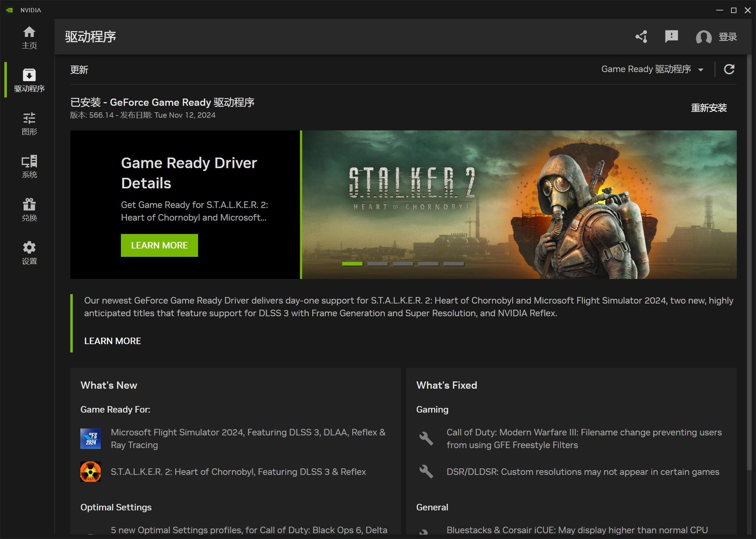
Task: Click the LEARN MORE banner button
Action: point(159,245)
